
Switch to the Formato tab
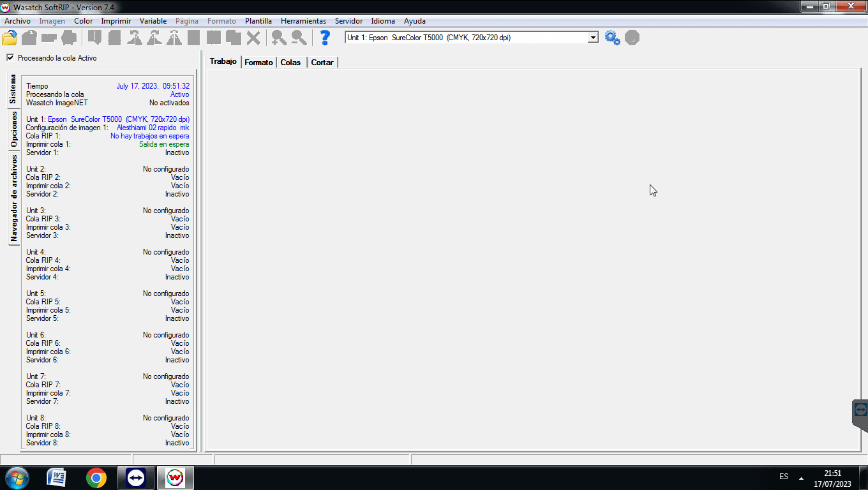coord(258,63)
